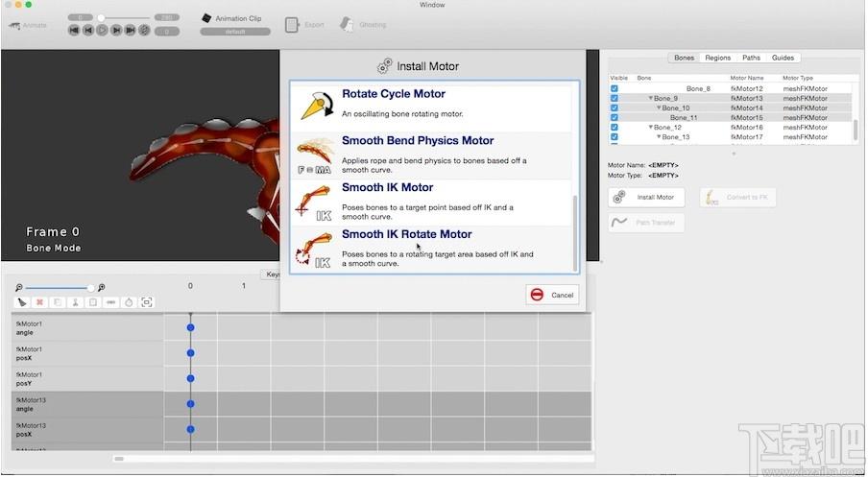
Task: Click the stopwatch icon in timeline toolbar
Action: point(129,302)
